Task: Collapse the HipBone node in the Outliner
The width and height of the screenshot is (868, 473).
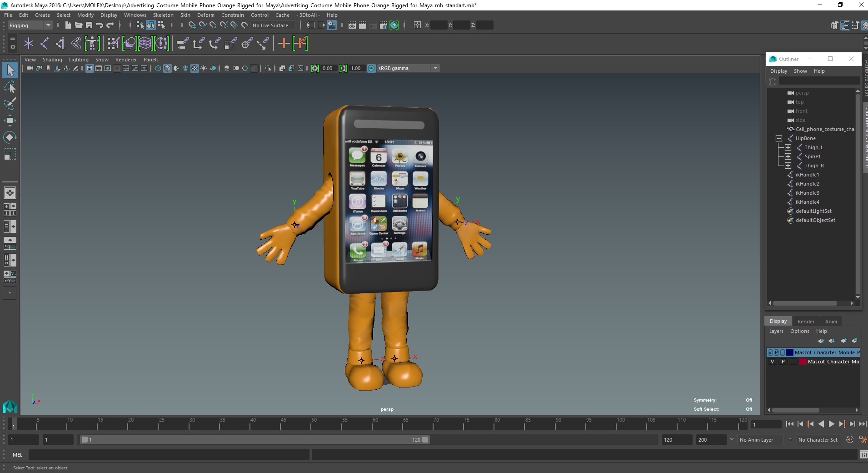Action: point(778,138)
